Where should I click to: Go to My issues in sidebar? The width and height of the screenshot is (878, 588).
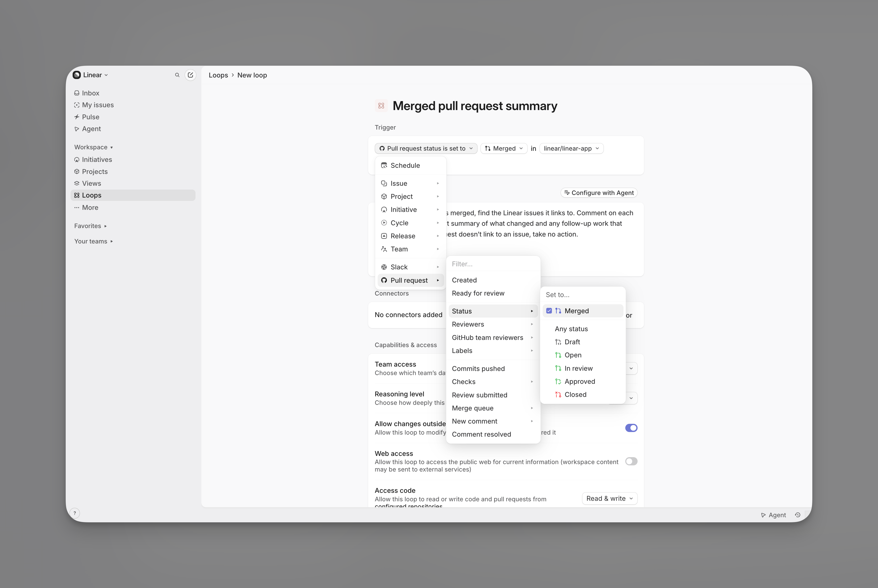tap(133, 105)
